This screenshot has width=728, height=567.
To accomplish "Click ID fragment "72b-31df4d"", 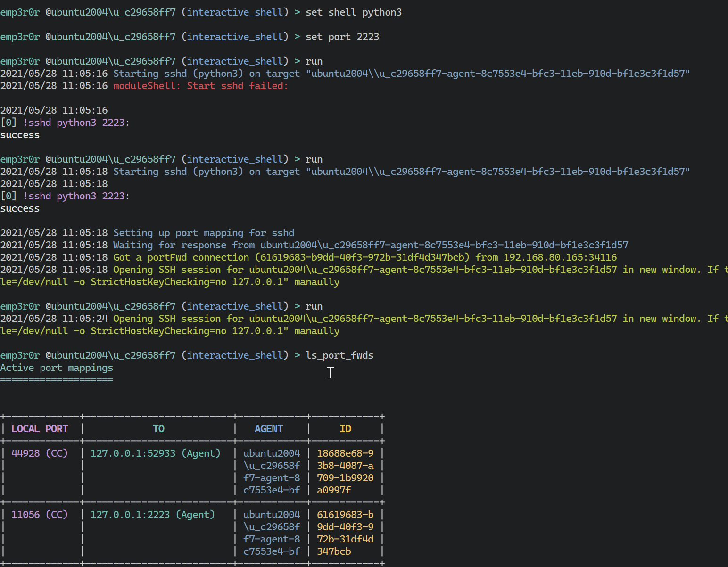I will coord(345,539).
